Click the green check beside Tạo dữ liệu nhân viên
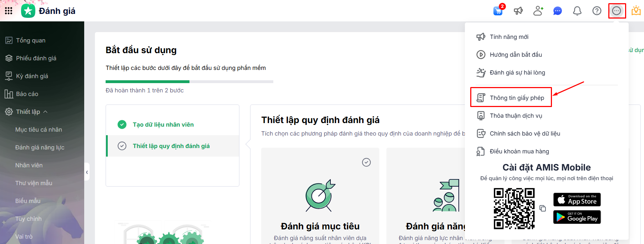644x244 pixels. click(x=122, y=124)
